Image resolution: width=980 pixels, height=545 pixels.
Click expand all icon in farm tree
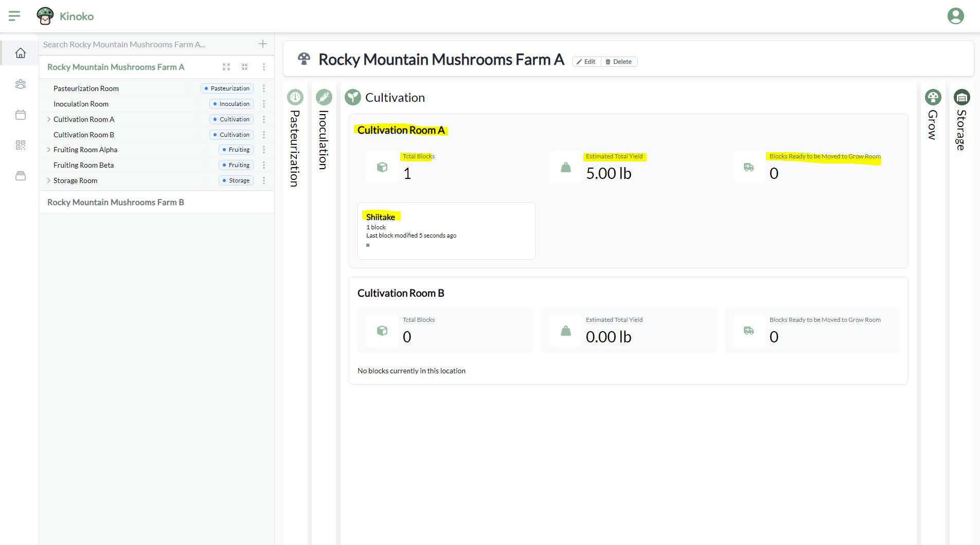click(x=226, y=67)
